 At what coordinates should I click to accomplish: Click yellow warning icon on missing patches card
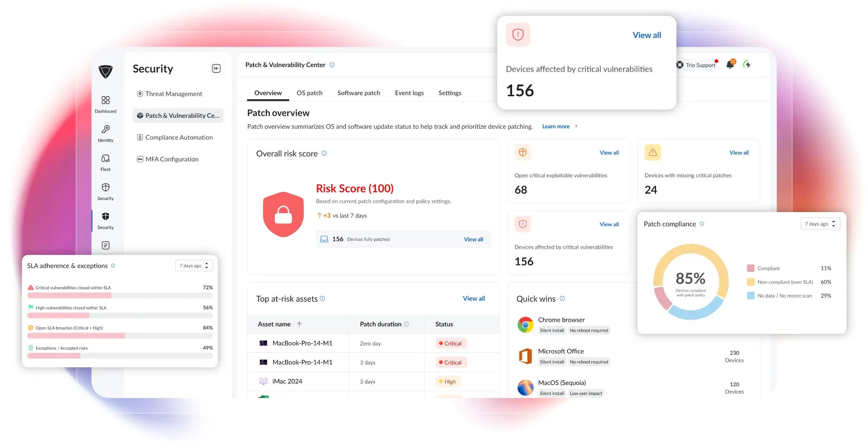click(x=653, y=152)
